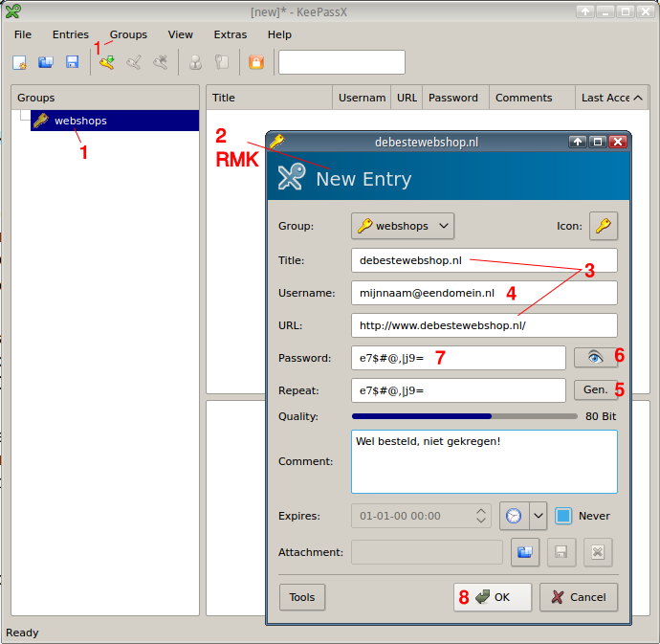Sort by the Last Access column header
The height and width of the screenshot is (644, 660).
(x=611, y=98)
